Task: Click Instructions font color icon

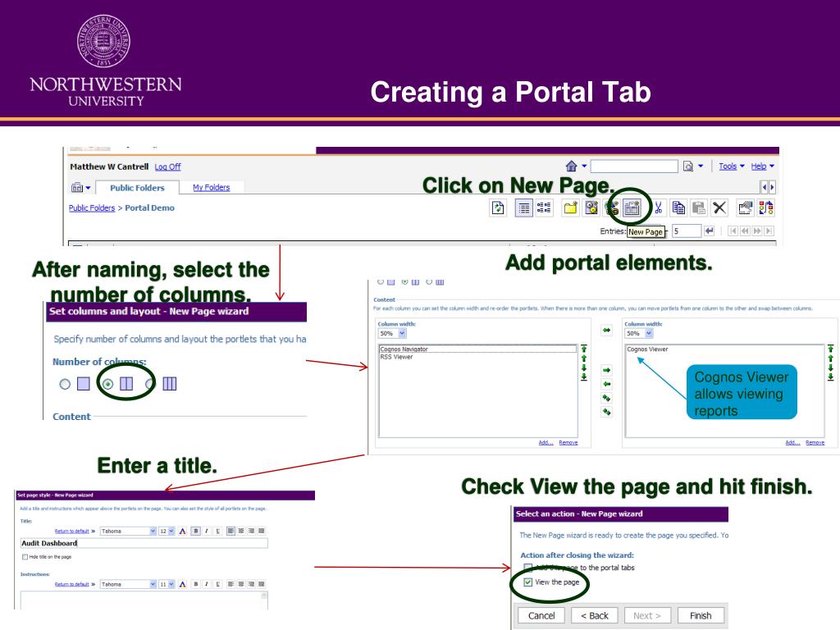Action: click(x=183, y=584)
